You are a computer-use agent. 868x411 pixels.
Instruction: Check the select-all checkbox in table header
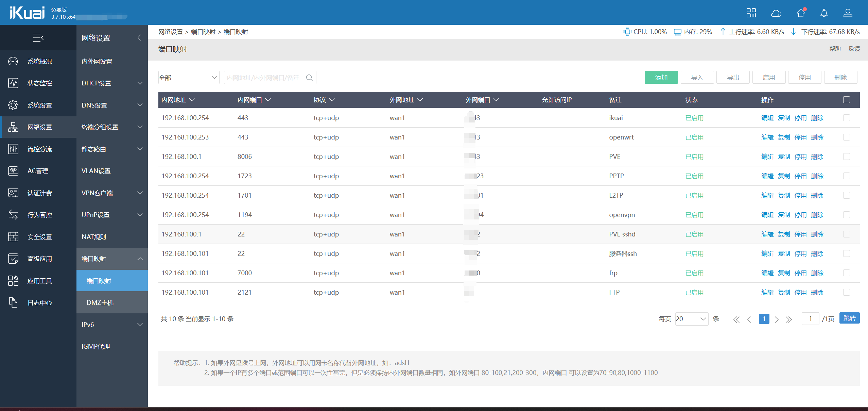tap(846, 100)
